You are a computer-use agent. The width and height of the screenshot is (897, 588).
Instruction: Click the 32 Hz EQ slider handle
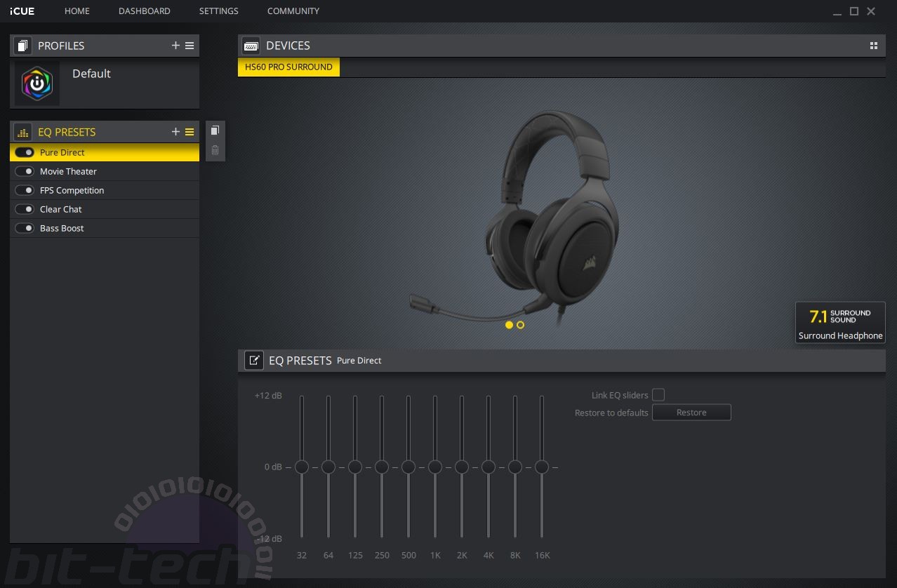point(302,467)
